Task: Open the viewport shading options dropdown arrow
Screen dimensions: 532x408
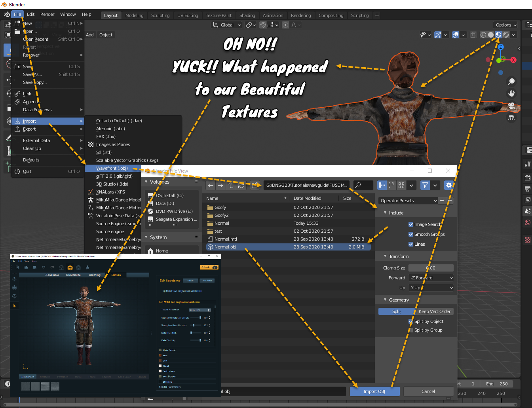Action: pyautogui.click(x=513, y=35)
